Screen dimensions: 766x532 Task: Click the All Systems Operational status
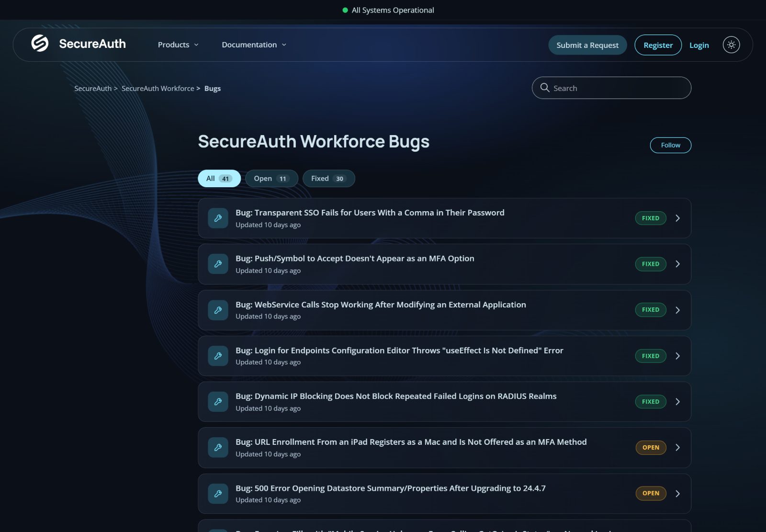(388, 10)
